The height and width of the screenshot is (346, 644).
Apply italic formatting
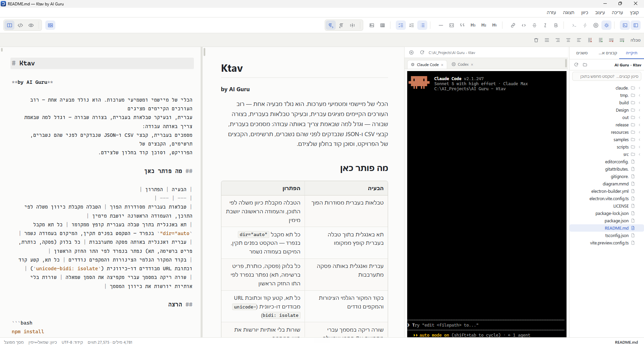tap(545, 25)
